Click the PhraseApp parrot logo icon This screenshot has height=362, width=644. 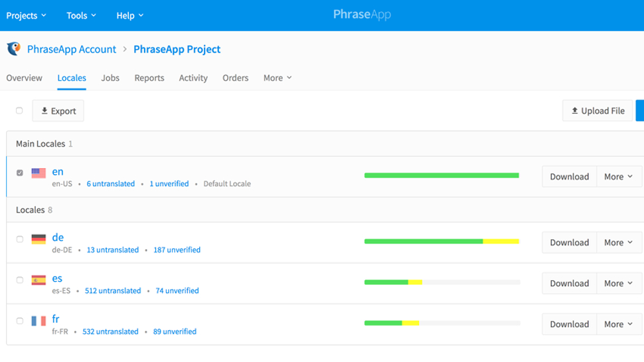(x=13, y=48)
